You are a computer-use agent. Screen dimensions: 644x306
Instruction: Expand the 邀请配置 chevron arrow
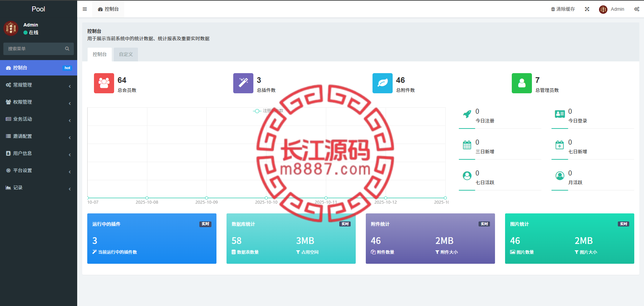point(70,138)
